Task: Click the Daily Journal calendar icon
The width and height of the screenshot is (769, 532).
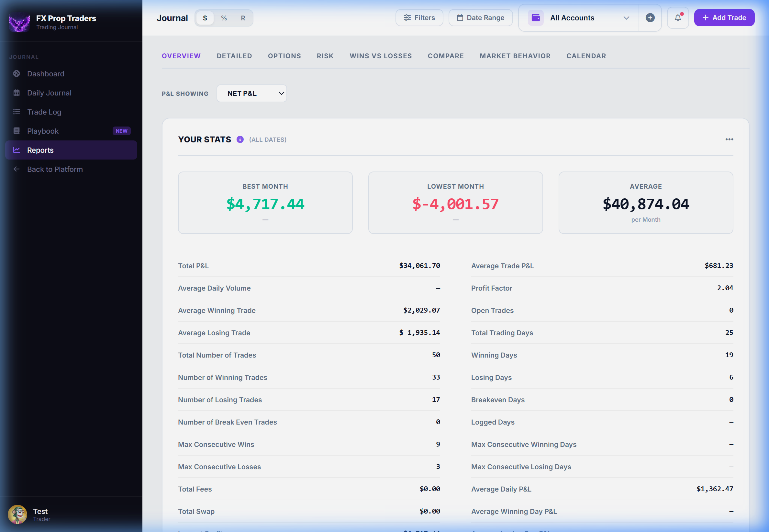Action: click(17, 93)
